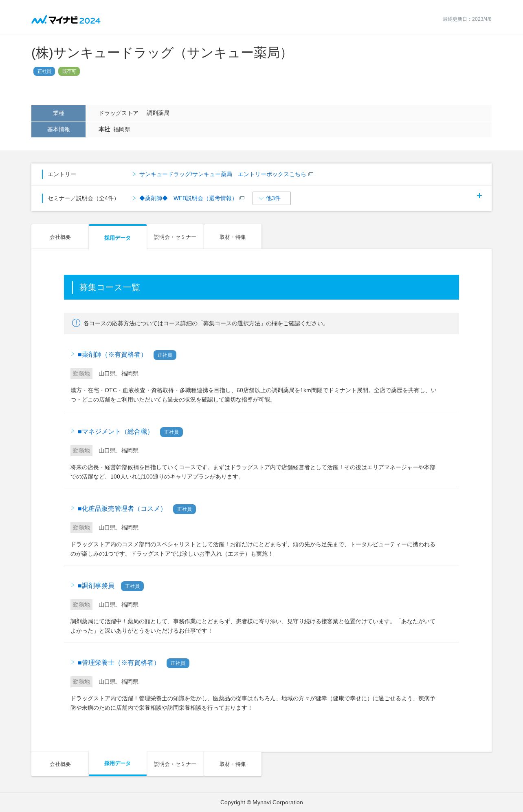
Task: Open bottom 取材・特集 tab
Action: [x=233, y=764]
